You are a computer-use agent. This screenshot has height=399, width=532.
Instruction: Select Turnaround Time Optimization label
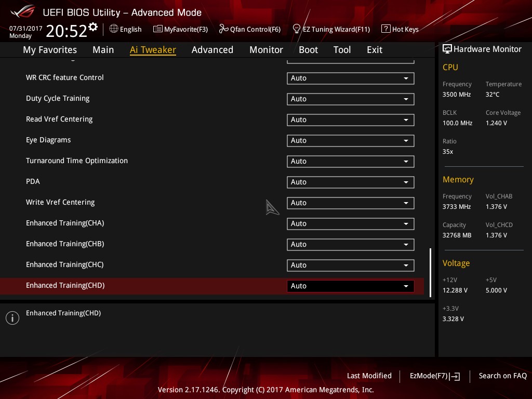pyautogui.click(x=77, y=161)
